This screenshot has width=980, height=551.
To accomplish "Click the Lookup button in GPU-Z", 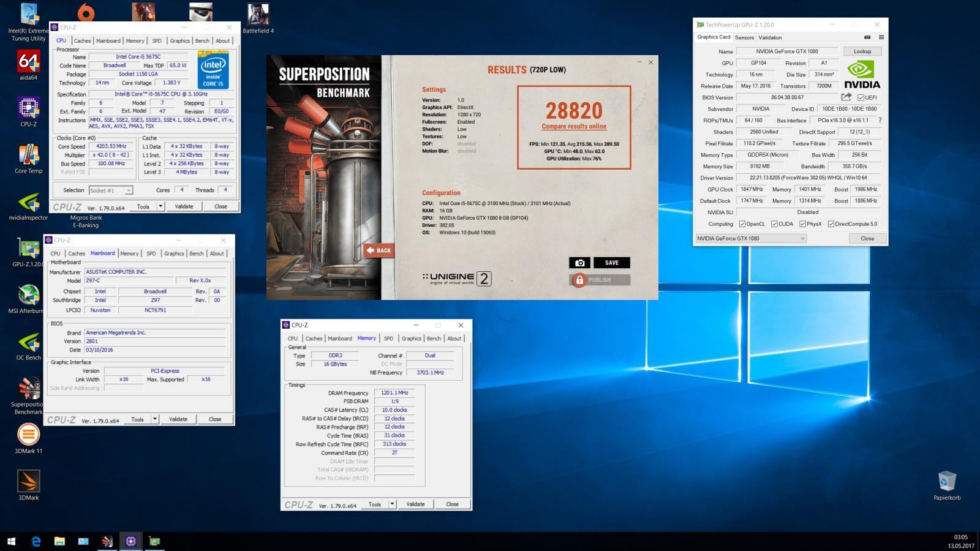I will (x=862, y=51).
